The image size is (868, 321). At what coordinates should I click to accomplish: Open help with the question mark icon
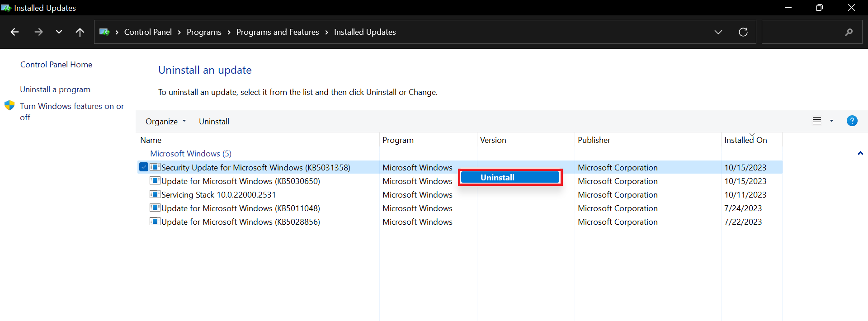point(852,121)
